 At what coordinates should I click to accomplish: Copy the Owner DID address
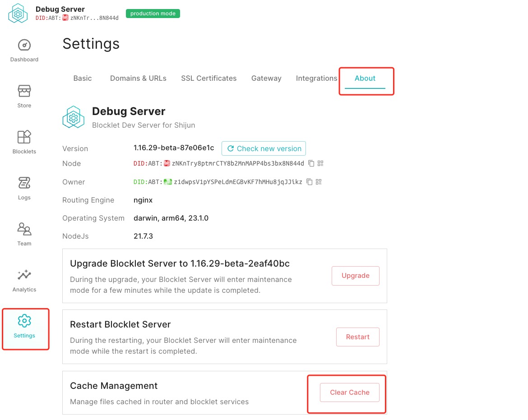click(x=310, y=182)
